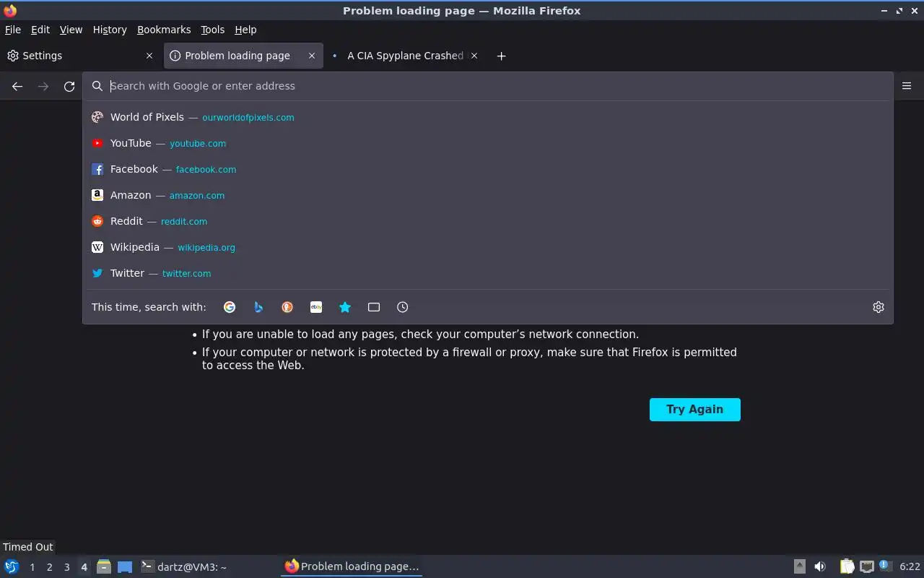
Task: Show the desktop via blue taskbar icon
Action: [125, 566]
